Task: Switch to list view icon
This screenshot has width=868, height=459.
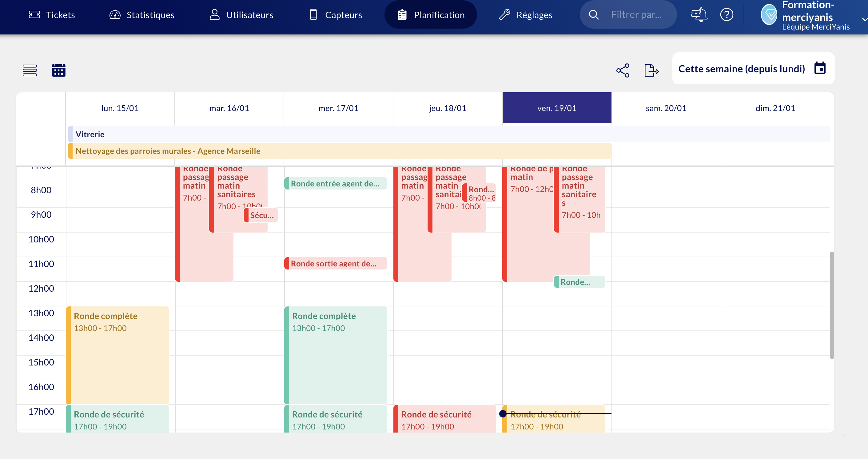Action: coord(30,70)
